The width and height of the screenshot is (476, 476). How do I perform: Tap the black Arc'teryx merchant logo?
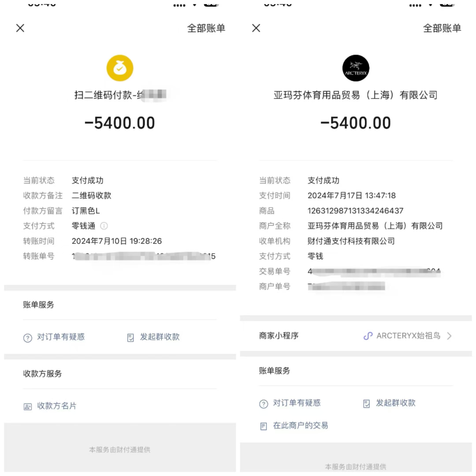point(356,68)
